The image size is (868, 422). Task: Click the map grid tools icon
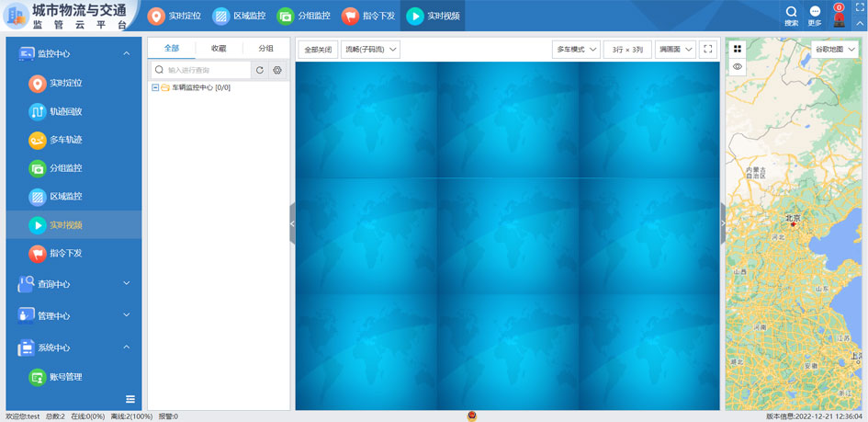[x=737, y=50]
